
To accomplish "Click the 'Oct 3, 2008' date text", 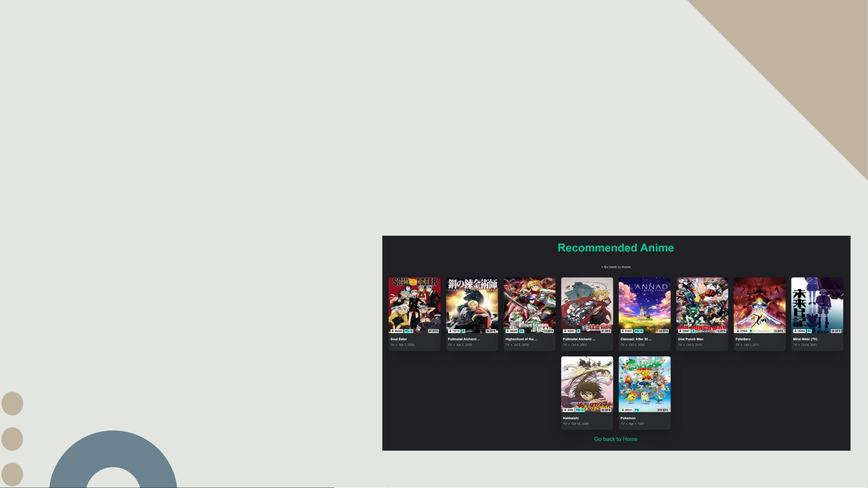I will pyautogui.click(x=637, y=345).
